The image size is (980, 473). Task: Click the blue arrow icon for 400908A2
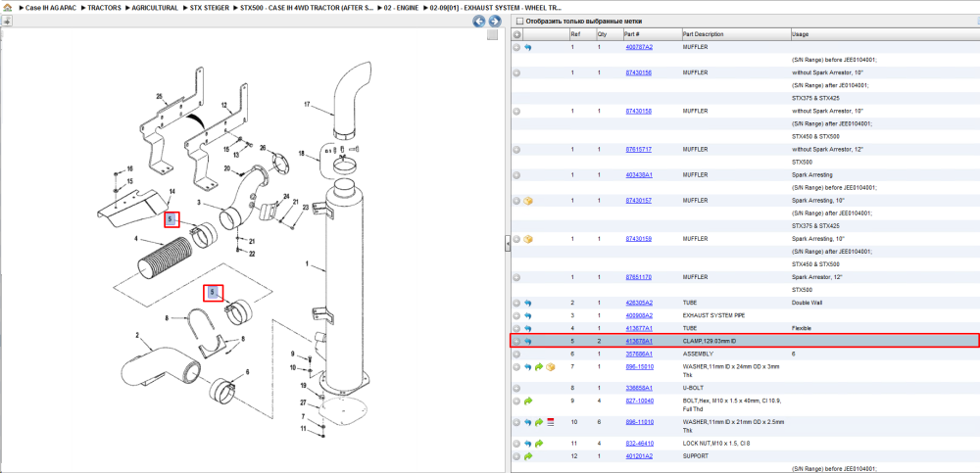tap(528, 315)
